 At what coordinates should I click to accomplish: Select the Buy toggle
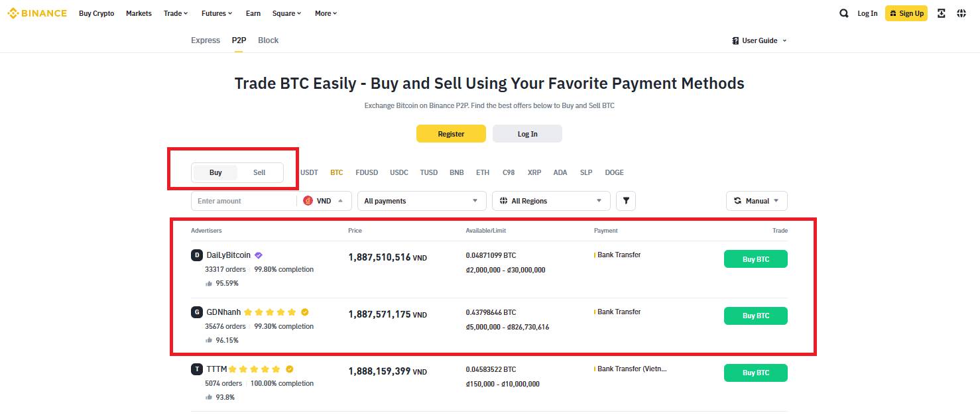(215, 172)
